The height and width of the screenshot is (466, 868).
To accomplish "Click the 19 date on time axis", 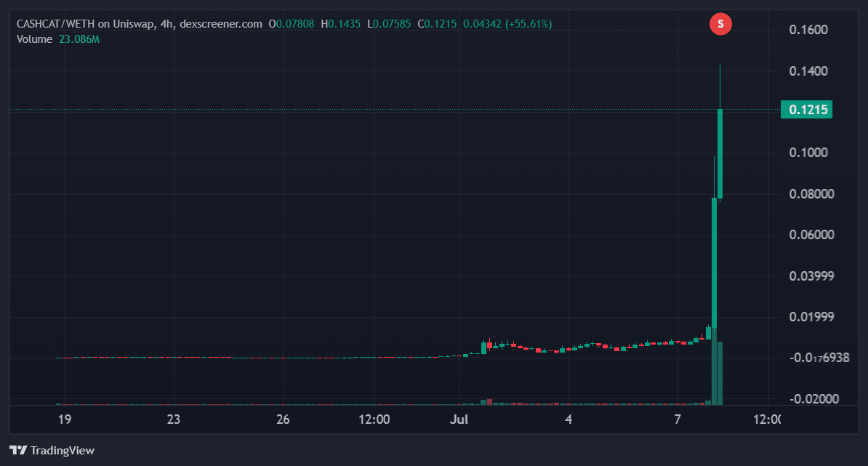I will click(65, 419).
